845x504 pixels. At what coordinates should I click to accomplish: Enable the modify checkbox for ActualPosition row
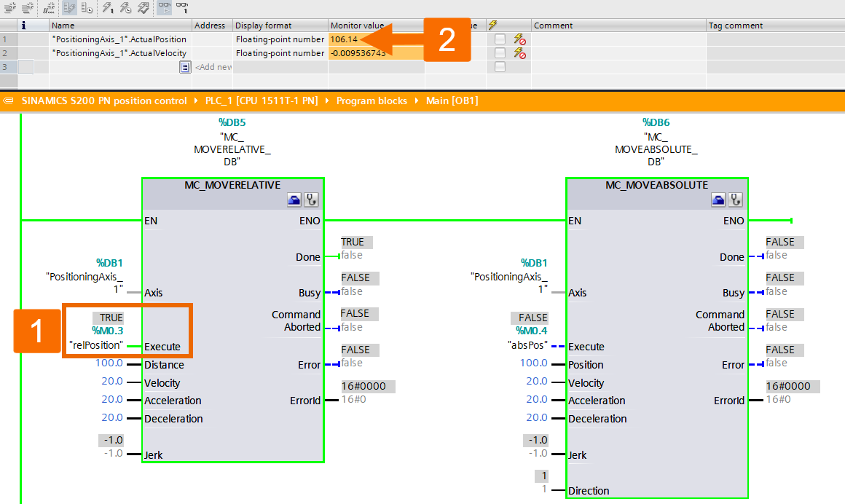tap(500, 39)
